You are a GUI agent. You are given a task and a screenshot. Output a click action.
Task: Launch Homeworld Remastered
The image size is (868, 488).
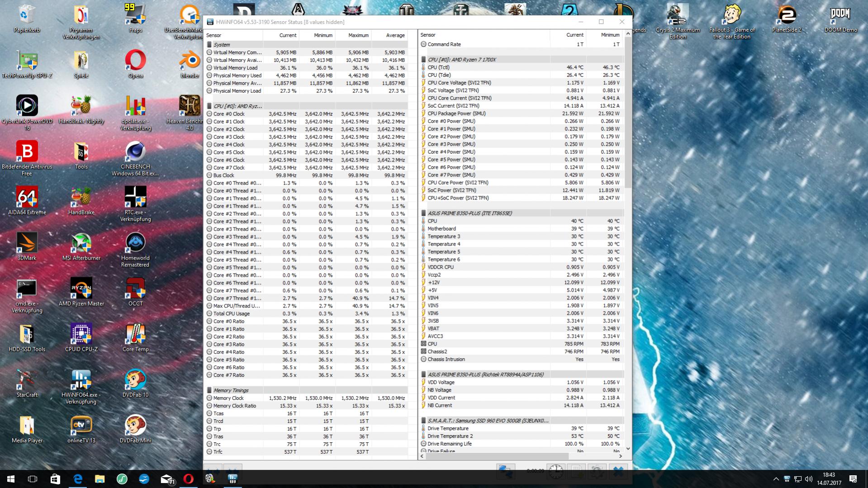[x=135, y=250]
